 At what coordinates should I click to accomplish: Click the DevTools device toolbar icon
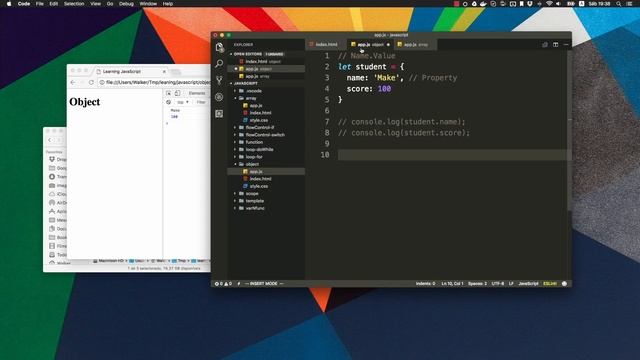point(178,93)
